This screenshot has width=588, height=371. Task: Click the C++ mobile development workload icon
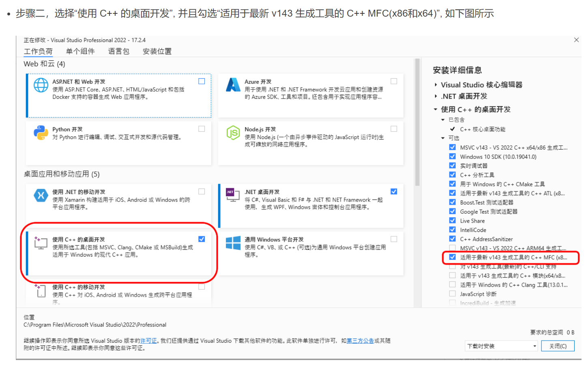coord(41,290)
